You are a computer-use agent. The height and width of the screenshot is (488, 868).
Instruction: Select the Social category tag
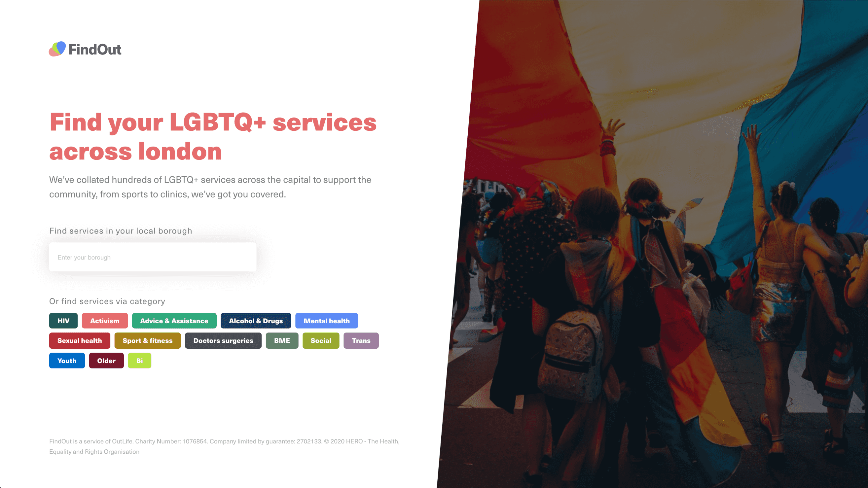[321, 340]
